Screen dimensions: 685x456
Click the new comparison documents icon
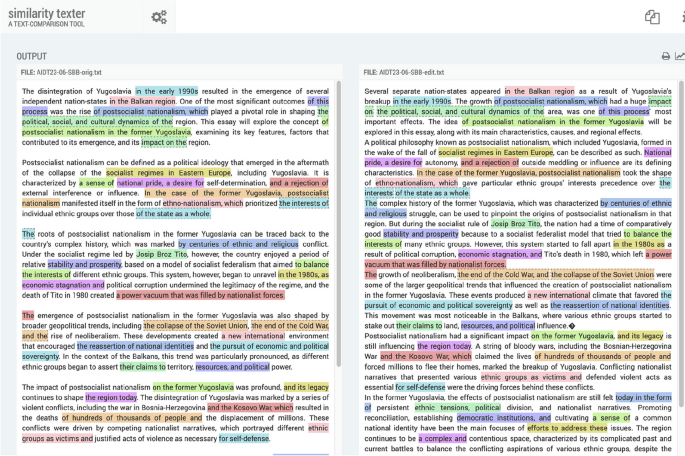click(x=652, y=17)
